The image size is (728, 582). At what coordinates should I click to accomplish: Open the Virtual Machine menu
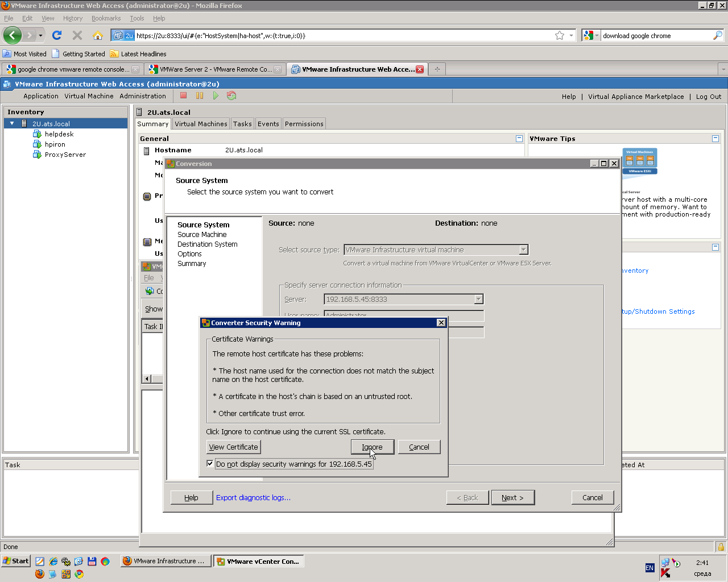pyautogui.click(x=89, y=96)
